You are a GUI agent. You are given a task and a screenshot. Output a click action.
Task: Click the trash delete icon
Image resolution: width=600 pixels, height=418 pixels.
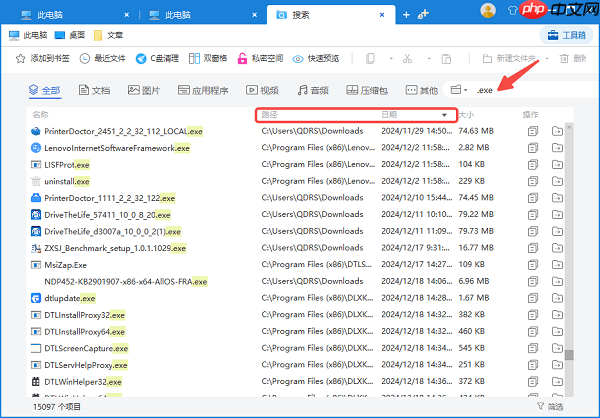click(x=564, y=59)
